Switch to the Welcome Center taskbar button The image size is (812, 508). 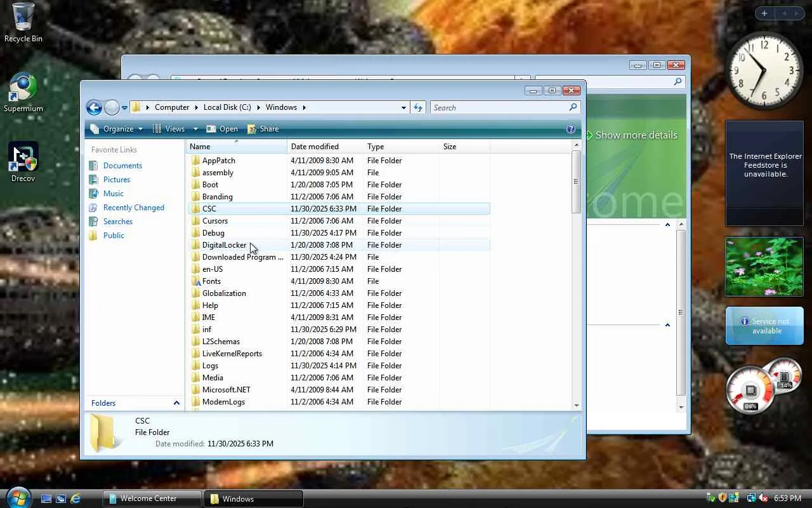152,498
